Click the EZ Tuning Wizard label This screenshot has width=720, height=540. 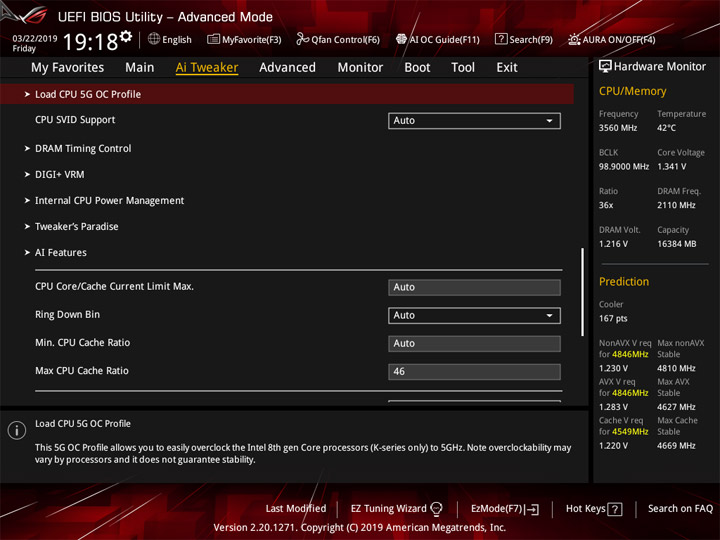[x=388, y=508]
